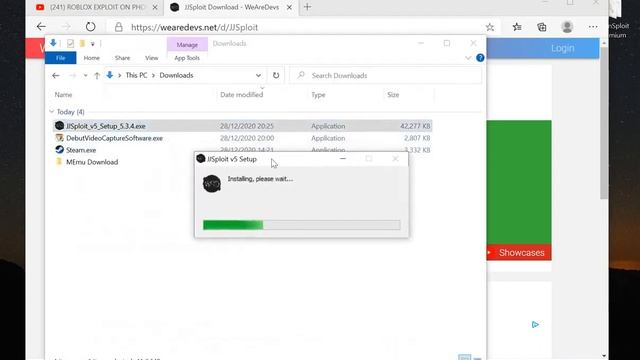
Task: Click the browser page vertical scrollbar
Action: pyautogui.click(x=604, y=122)
